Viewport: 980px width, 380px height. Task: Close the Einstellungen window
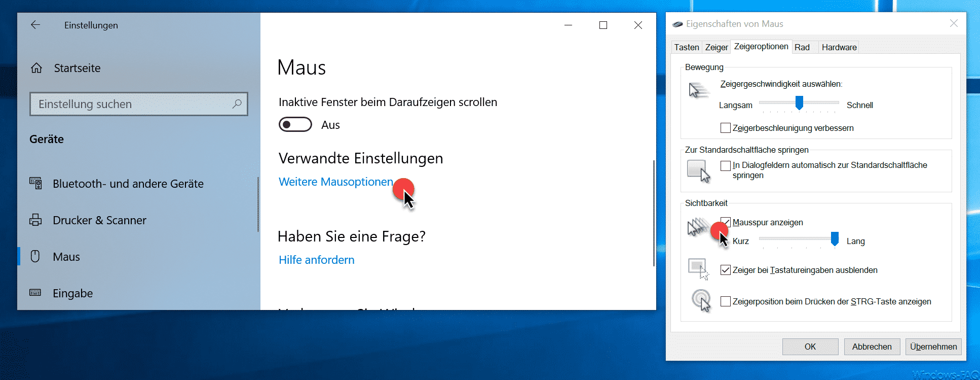(638, 25)
